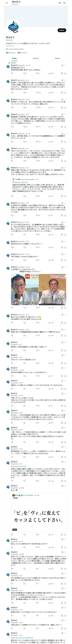Reply to the pinned Jun 21 post
The image size is (72, 644).
(12, 73)
